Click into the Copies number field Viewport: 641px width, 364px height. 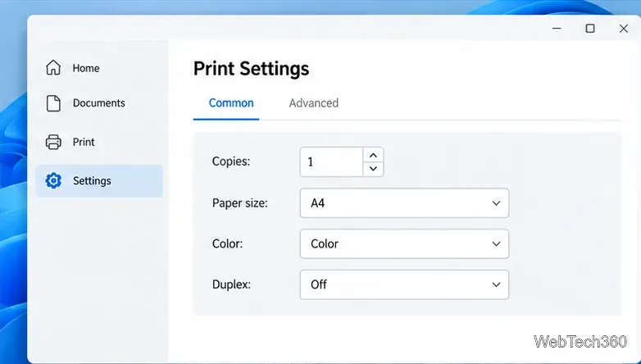331,162
